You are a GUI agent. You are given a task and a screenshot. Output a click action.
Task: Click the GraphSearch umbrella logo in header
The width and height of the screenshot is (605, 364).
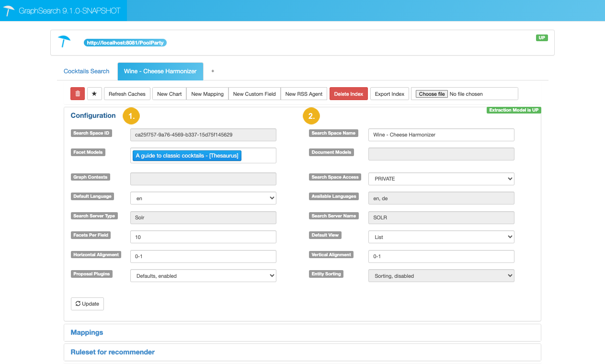[x=9, y=11]
